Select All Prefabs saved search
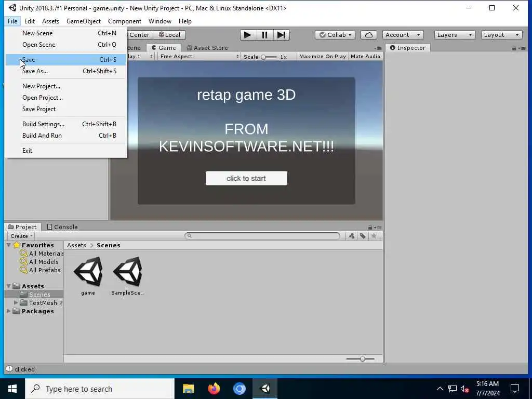The image size is (532, 399). (41, 270)
